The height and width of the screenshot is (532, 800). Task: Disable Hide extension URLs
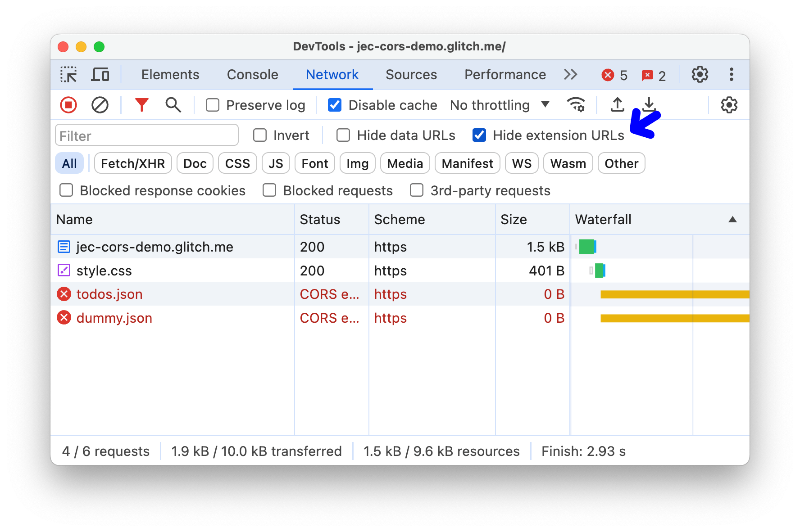479,135
